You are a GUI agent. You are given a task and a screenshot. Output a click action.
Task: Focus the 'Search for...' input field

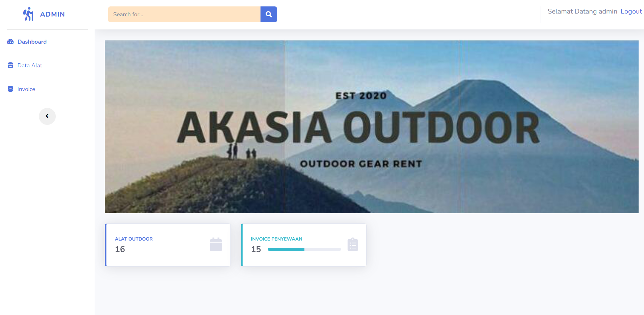click(x=184, y=14)
